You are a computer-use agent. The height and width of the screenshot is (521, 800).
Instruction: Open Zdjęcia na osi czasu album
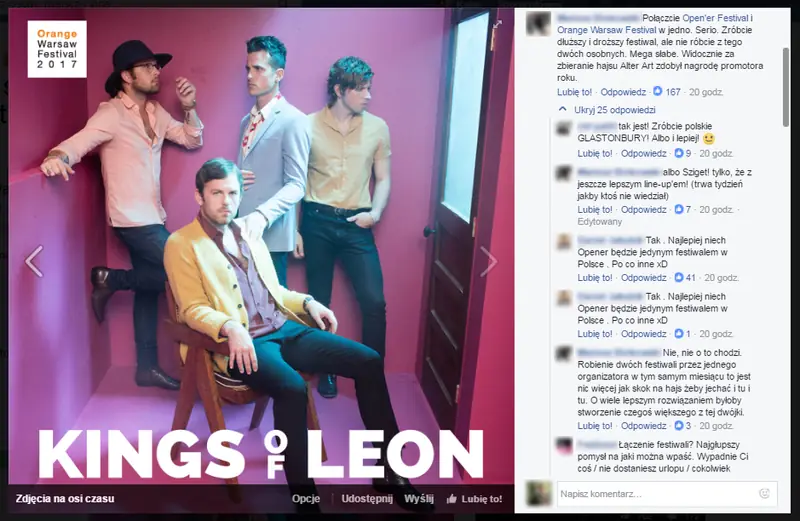coord(65,499)
